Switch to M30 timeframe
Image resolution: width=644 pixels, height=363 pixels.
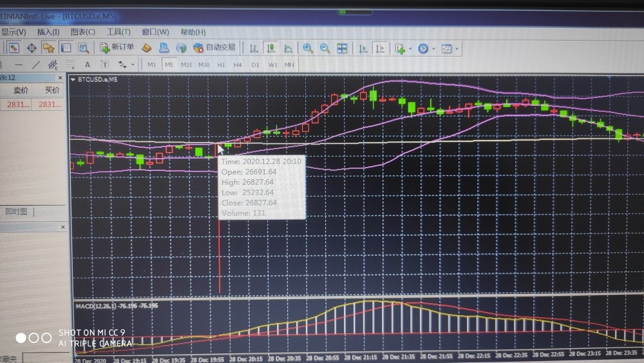(x=204, y=65)
